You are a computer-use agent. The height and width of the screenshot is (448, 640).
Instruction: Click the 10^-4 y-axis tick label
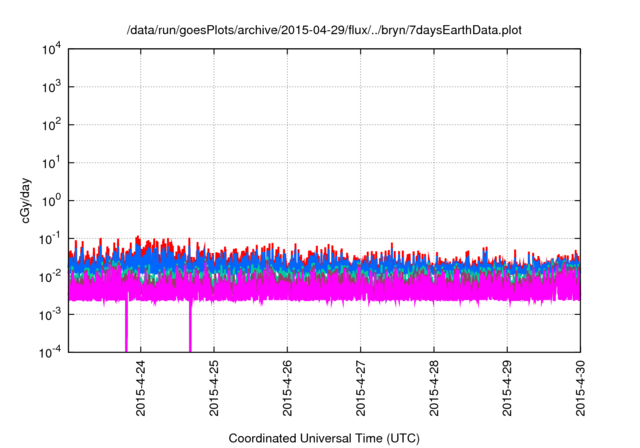pos(50,352)
